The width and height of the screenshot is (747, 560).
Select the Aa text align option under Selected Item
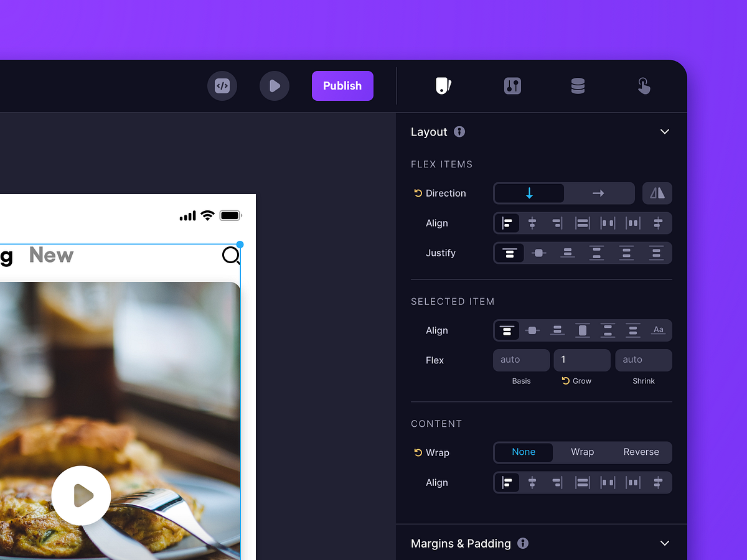click(659, 330)
